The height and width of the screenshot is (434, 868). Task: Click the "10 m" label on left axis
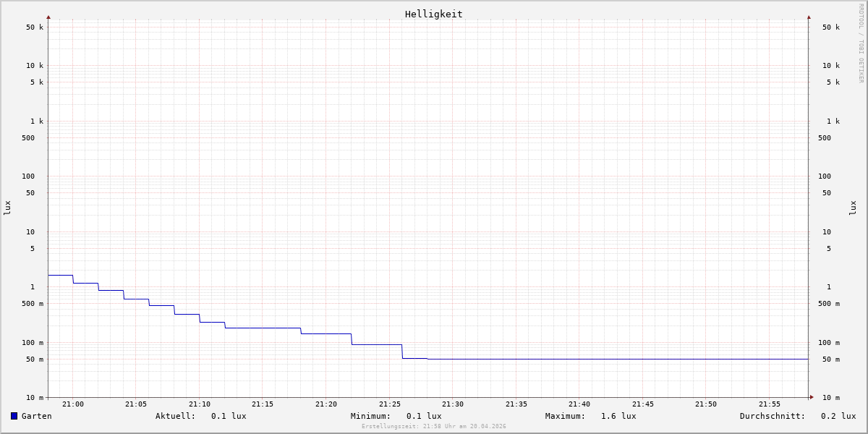tap(35, 398)
